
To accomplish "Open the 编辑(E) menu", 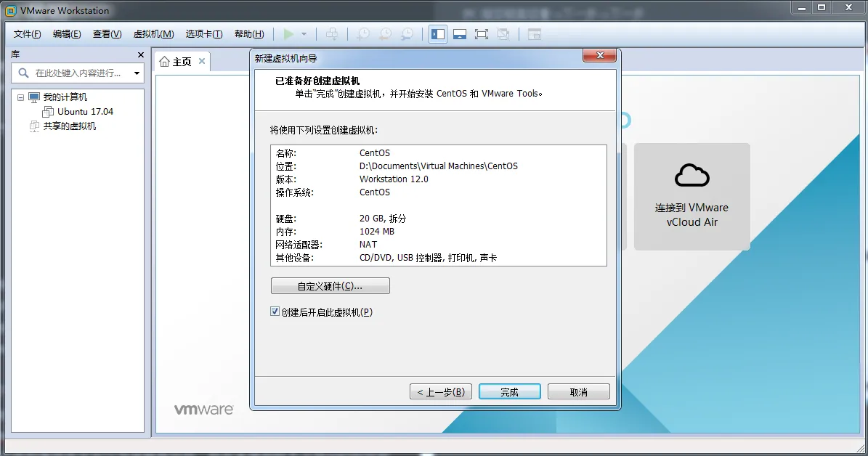I will (x=67, y=34).
